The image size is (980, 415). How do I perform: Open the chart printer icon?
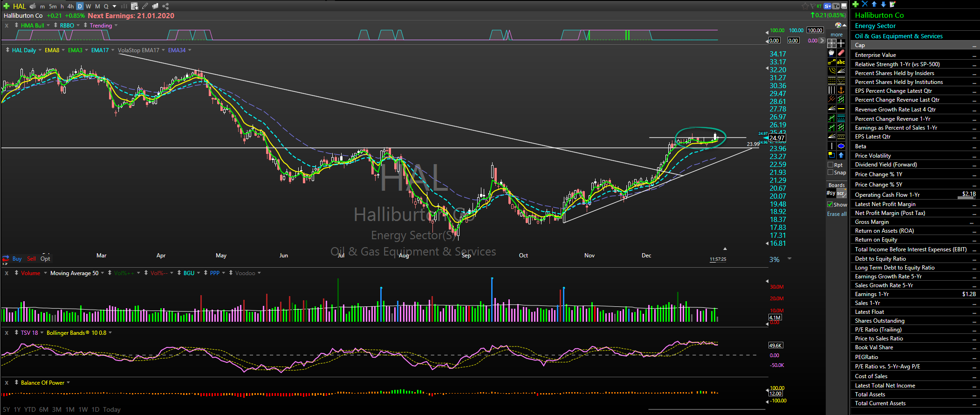[33, 6]
